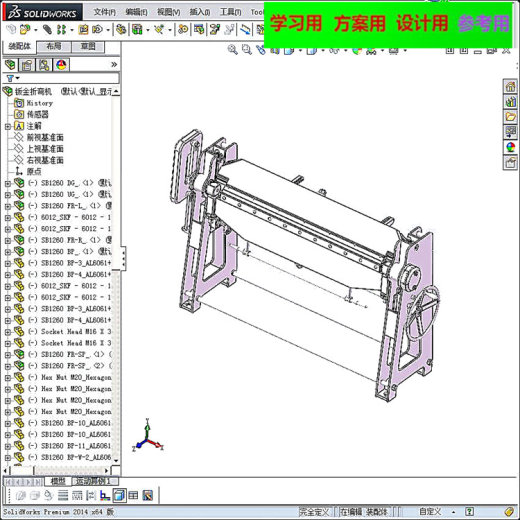Click the zoom to area icon

(247, 50)
